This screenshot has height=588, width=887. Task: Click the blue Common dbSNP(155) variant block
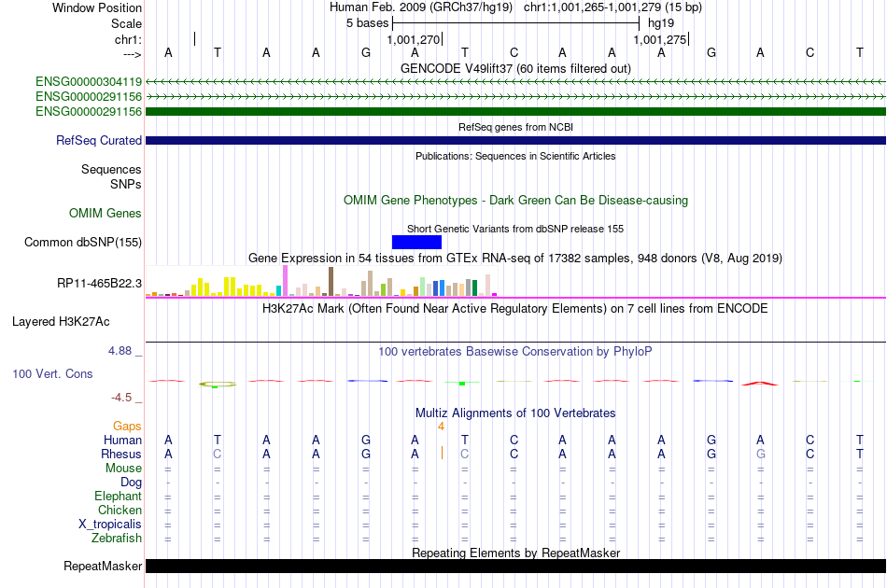416,242
